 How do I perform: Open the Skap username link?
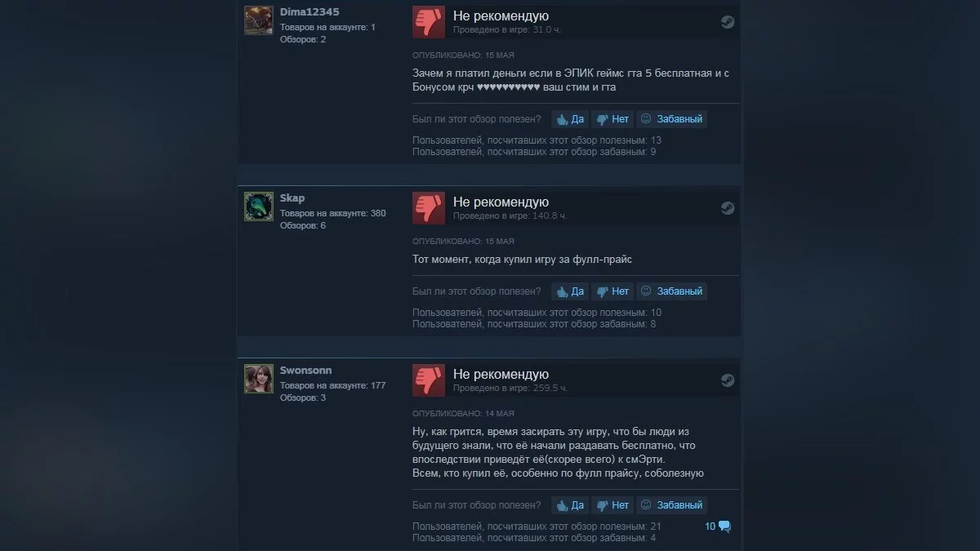(292, 198)
